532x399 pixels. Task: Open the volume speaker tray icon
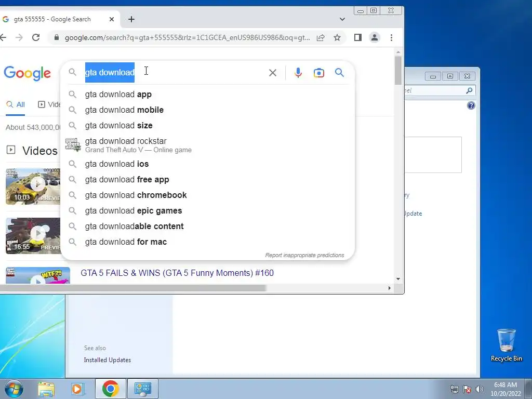(480, 389)
